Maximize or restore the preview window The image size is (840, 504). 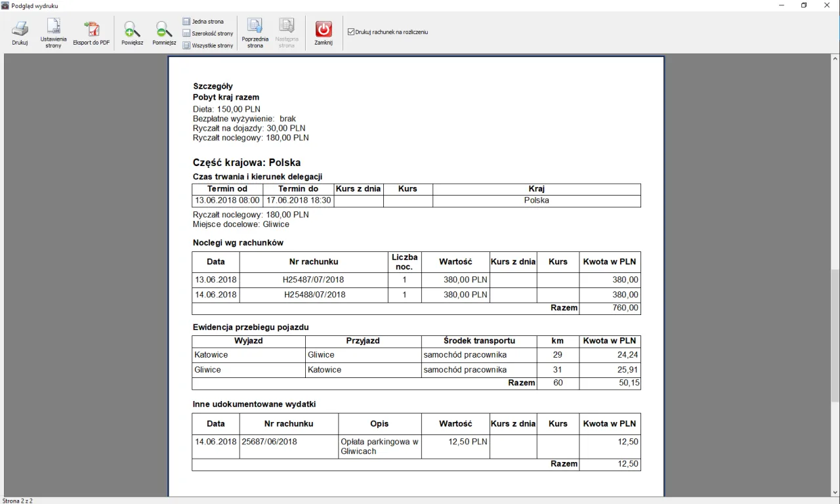pyautogui.click(x=804, y=5)
